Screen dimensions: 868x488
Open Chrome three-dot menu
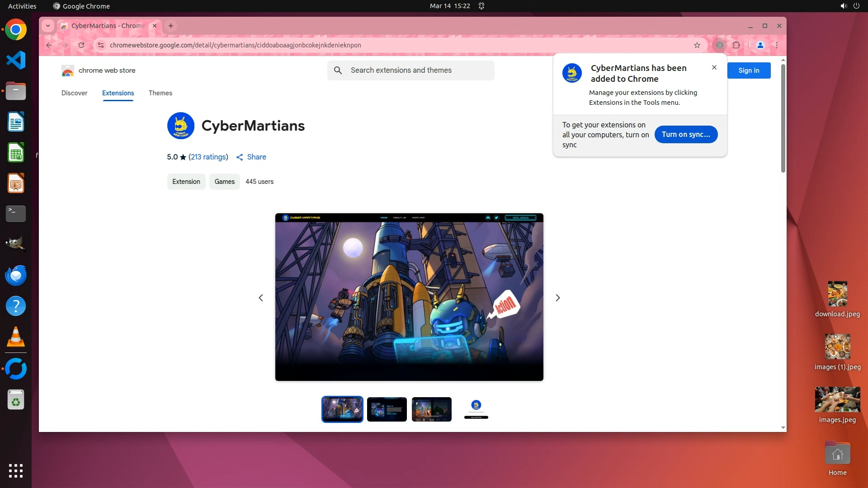[x=777, y=45]
